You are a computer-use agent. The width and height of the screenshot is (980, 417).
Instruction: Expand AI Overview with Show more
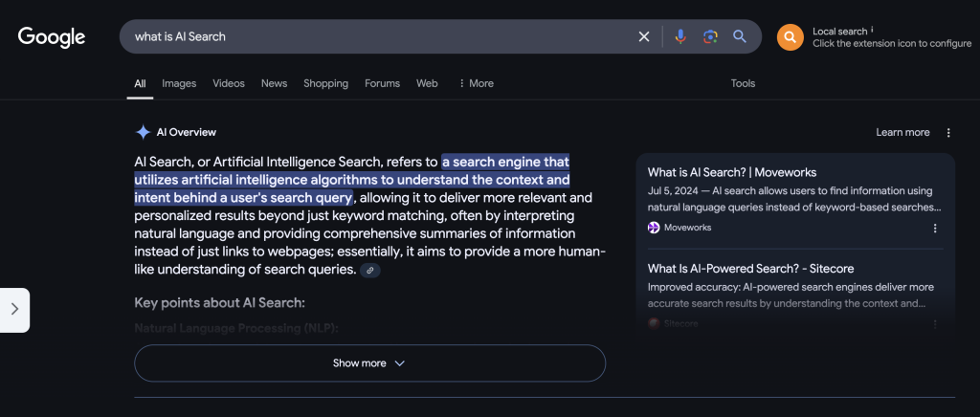coord(369,363)
